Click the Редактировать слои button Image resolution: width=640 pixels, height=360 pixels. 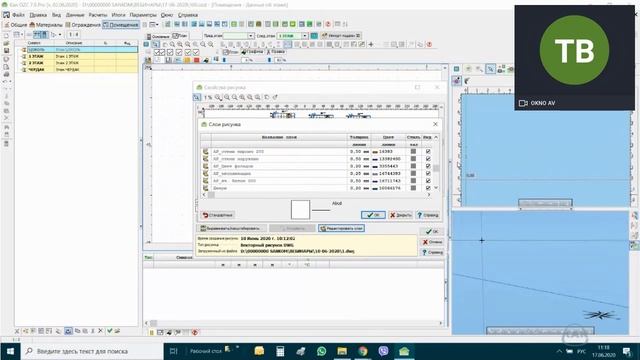click(341, 228)
